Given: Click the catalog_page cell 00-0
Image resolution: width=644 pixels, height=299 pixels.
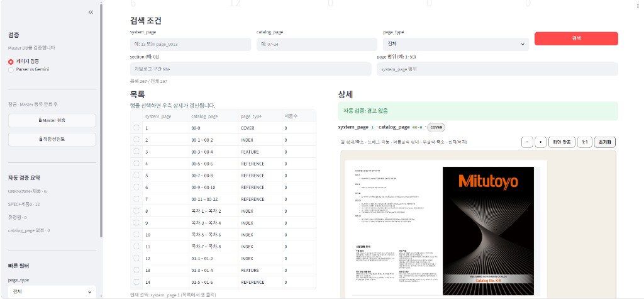Looking at the screenshot, I should click(x=213, y=128).
